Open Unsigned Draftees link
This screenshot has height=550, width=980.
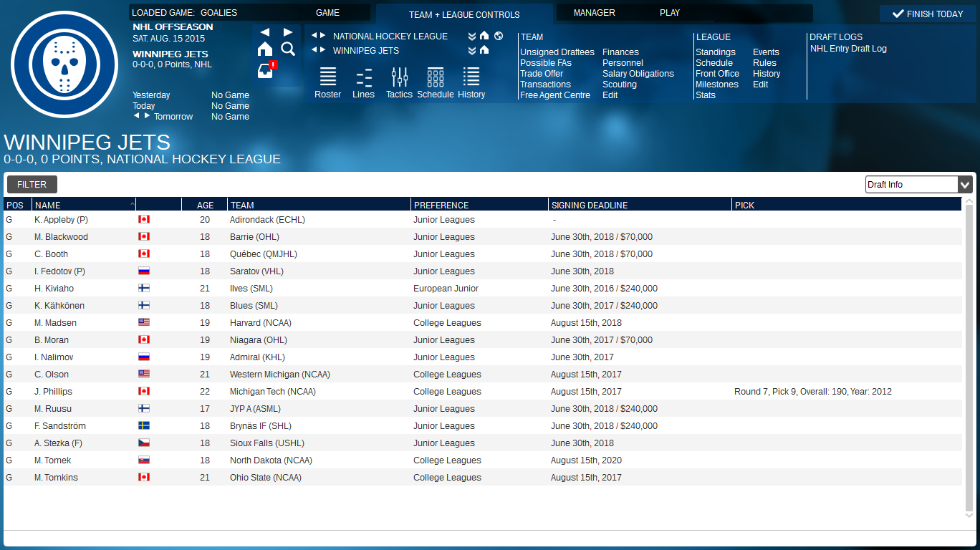coord(557,52)
